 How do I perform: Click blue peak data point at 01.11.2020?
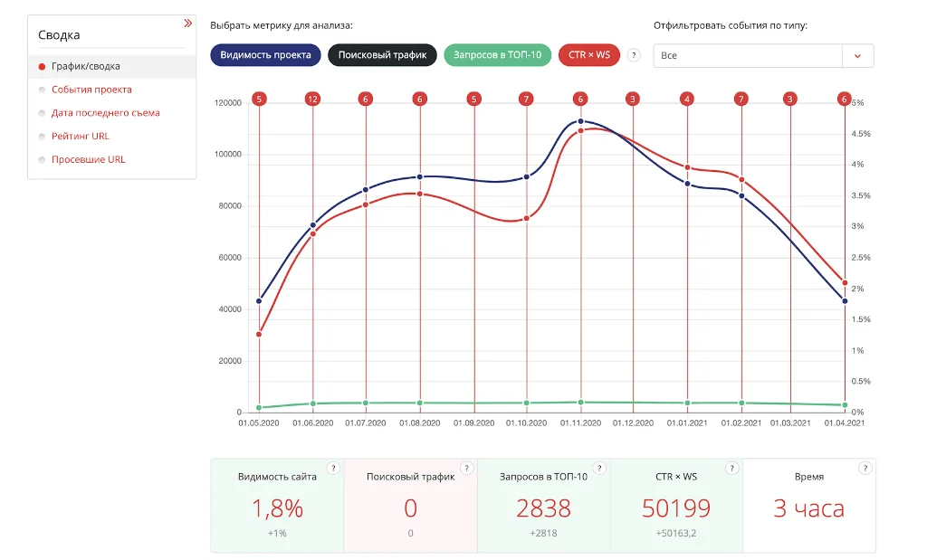(580, 120)
